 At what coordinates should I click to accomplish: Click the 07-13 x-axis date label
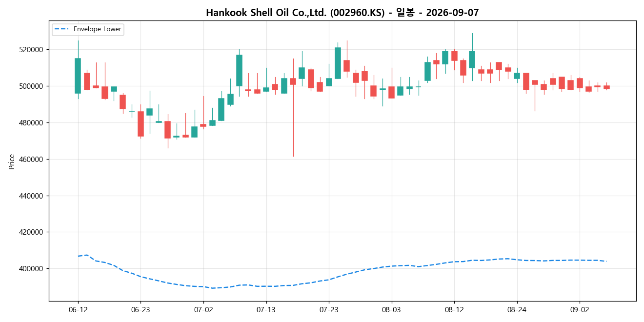tap(266, 309)
